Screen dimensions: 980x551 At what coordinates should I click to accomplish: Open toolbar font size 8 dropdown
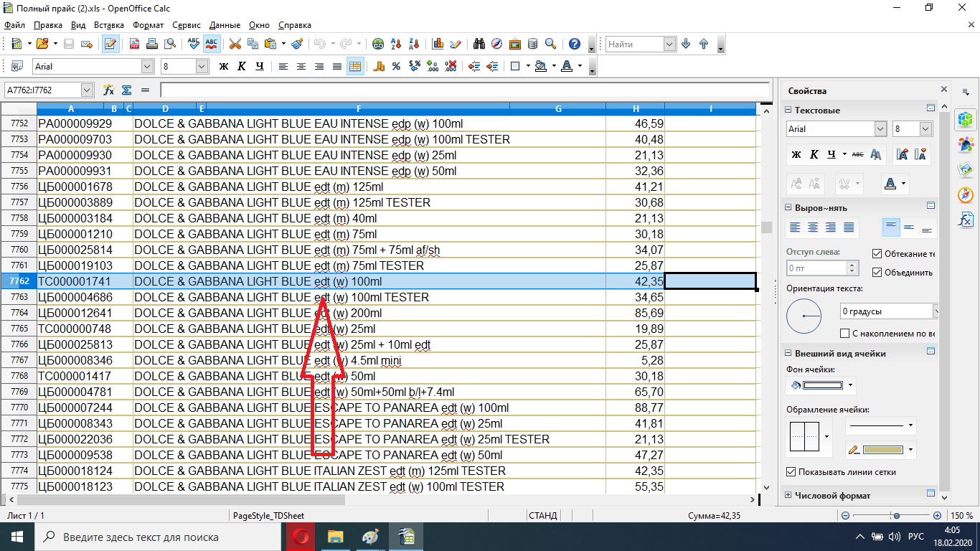202,66
